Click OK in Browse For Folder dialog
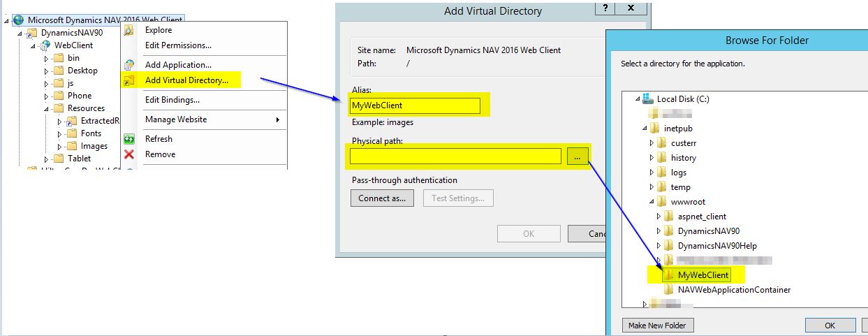The width and height of the screenshot is (868, 336). click(x=830, y=326)
